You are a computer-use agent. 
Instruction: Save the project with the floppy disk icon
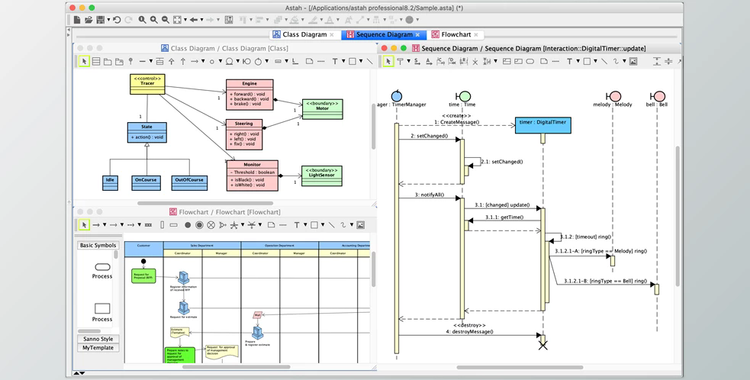point(100,20)
